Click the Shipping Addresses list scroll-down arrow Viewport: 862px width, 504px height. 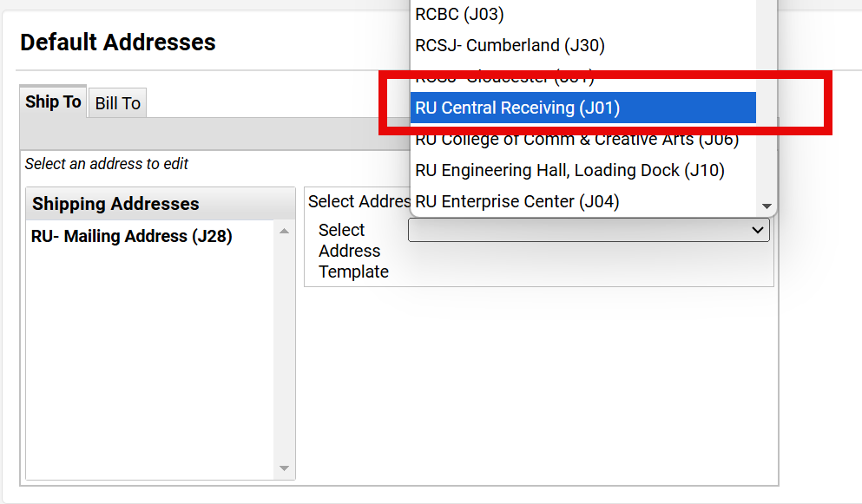284,468
